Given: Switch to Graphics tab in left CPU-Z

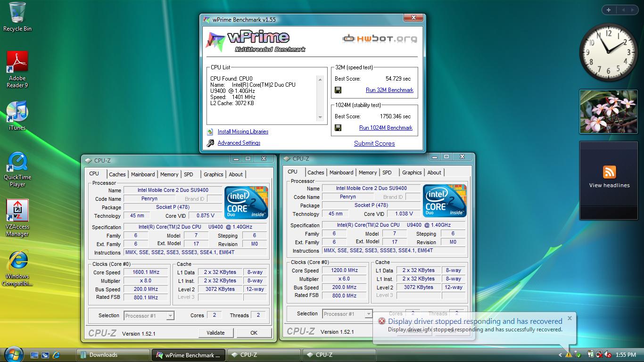Looking at the screenshot, I should tap(214, 174).
